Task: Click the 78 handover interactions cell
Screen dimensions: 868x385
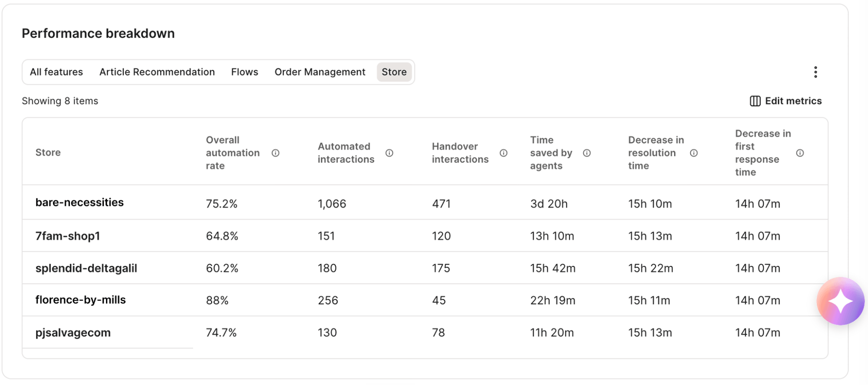Action: 438,332
